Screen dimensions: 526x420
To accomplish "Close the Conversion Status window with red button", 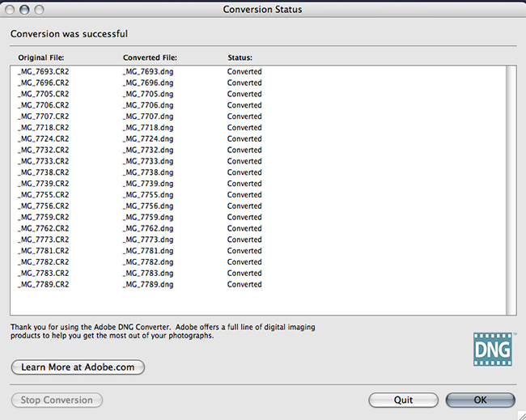I will [x=11, y=10].
